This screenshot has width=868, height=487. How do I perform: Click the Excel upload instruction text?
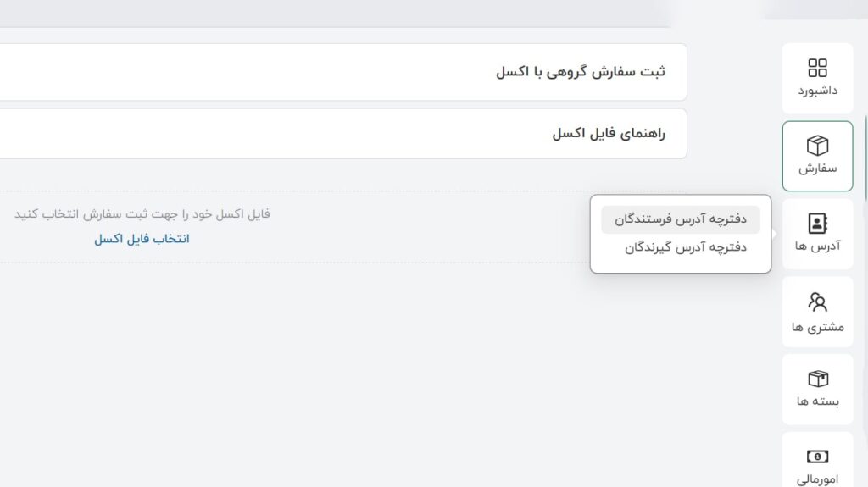pyautogui.click(x=142, y=213)
